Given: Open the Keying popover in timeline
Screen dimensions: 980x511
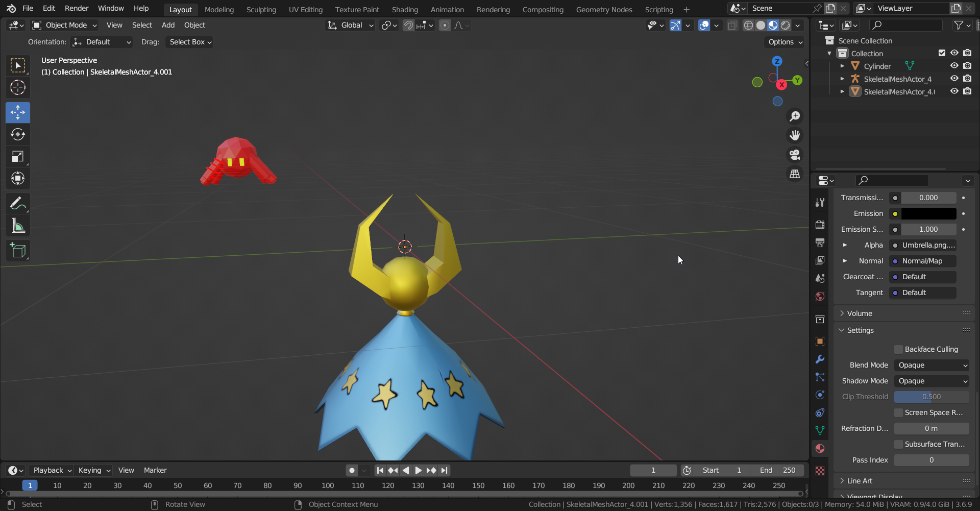Looking at the screenshot, I should (x=94, y=470).
